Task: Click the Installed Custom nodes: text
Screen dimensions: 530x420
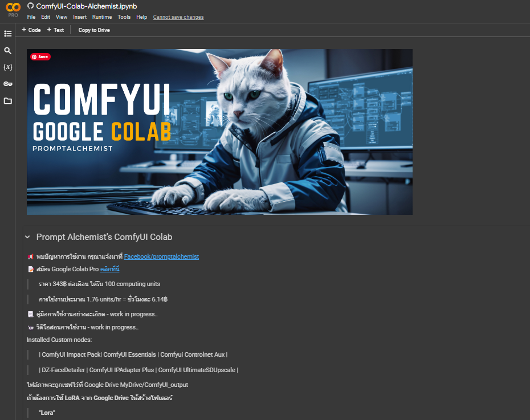Action: pos(59,340)
